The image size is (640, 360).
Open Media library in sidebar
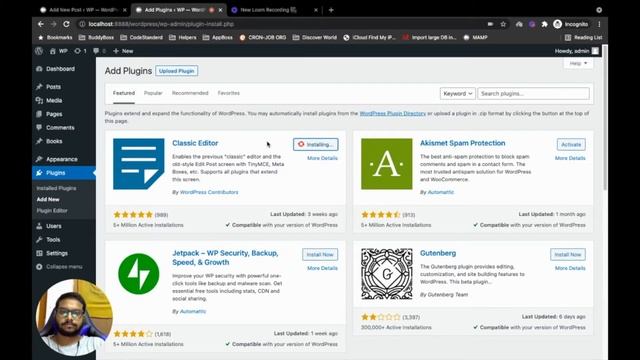[54, 100]
